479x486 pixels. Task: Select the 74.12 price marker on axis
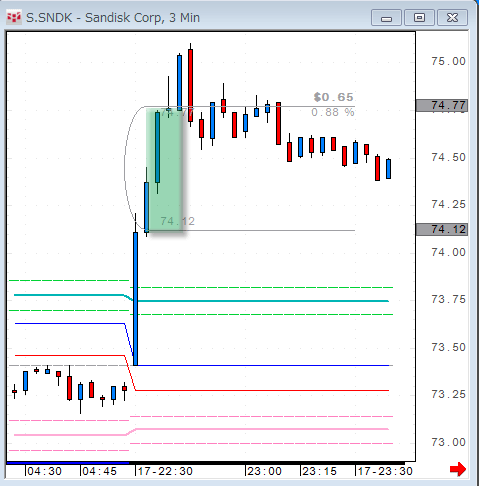pyautogui.click(x=442, y=229)
